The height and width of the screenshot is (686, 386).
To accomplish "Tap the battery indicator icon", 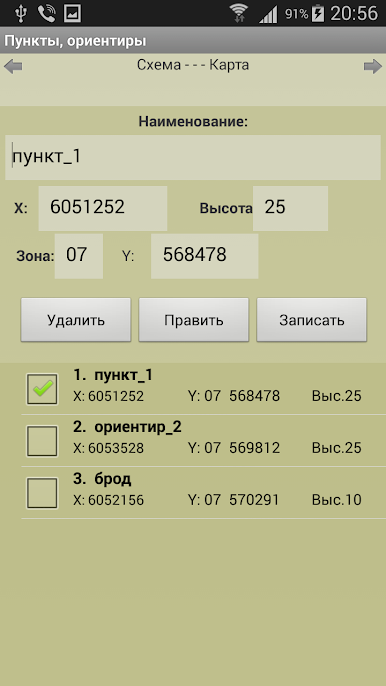I will 318,14.
